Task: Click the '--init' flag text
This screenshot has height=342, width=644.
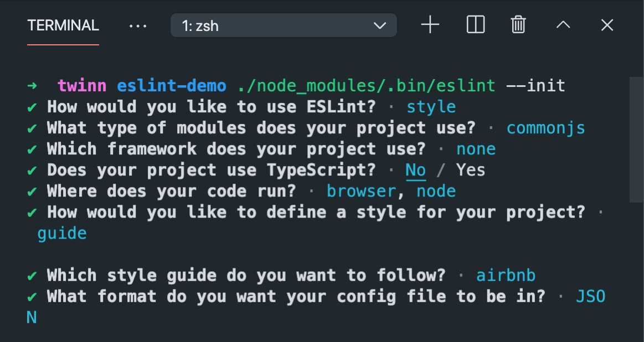Action: pyautogui.click(x=536, y=86)
